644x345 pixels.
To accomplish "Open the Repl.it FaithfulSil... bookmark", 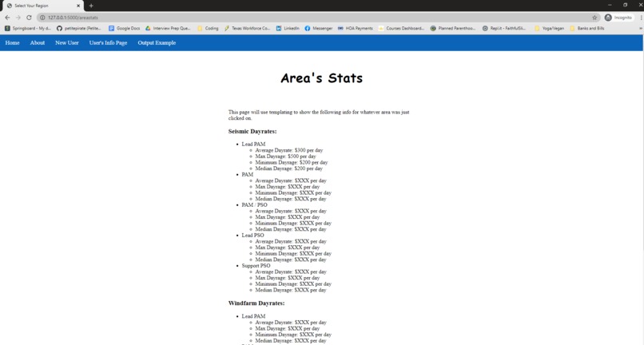I will point(504,28).
